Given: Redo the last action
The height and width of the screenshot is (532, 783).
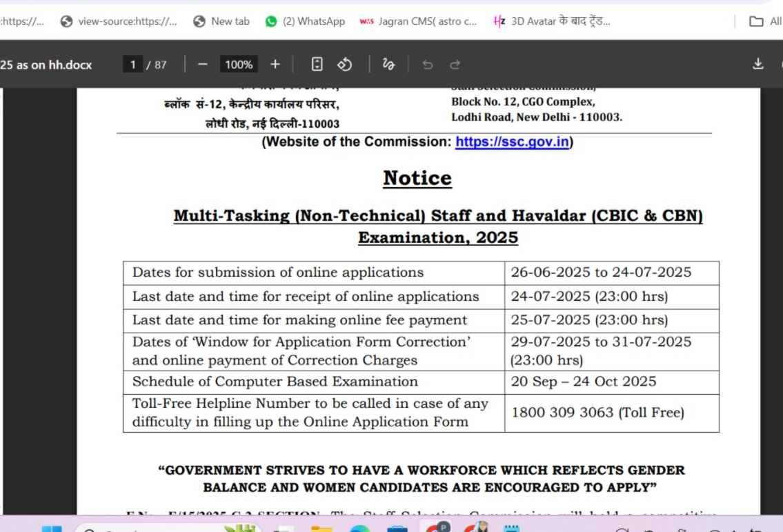Looking at the screenshot, I should tap(455, 64).
